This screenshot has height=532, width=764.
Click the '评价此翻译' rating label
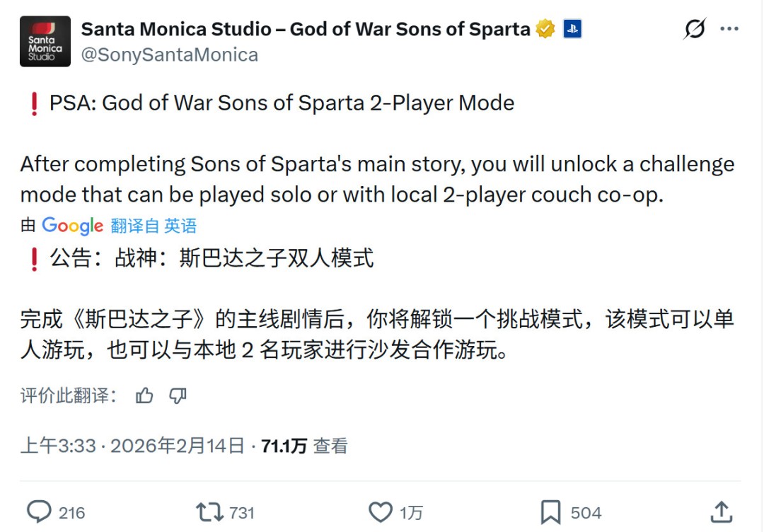(62, 396)
